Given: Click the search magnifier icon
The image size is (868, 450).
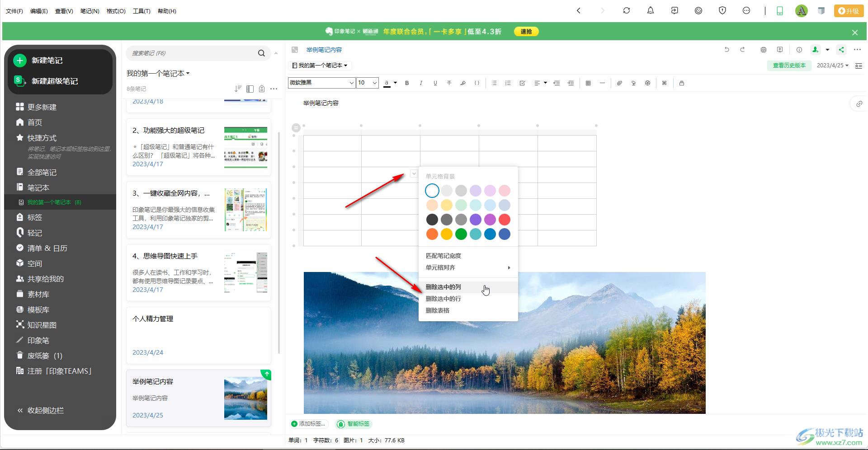Looking at the screenshot, I should (261, 53).
